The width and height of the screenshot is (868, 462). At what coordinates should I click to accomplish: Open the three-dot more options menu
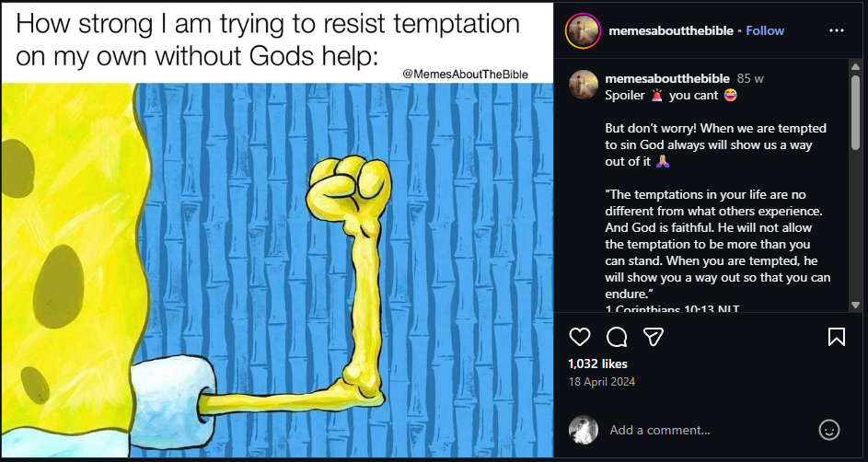[x=836, y=30]
